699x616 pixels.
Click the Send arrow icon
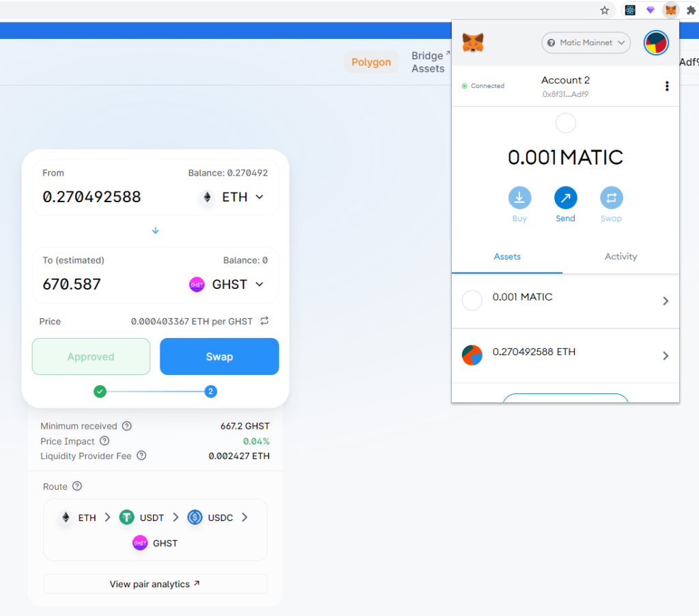coord(565,198)
